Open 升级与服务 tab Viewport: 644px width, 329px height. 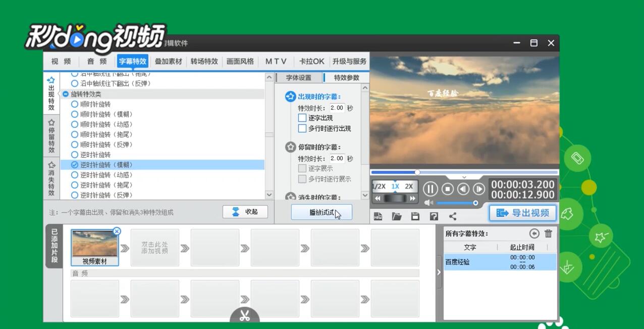point(349,61)
